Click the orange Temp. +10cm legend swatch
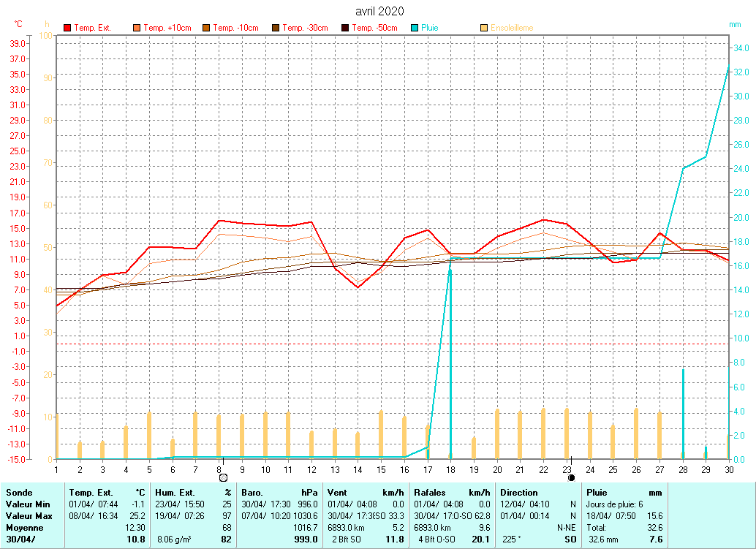The width and height of the screenshot is (756, 549). pyautogui.click(x=137, y=28)
